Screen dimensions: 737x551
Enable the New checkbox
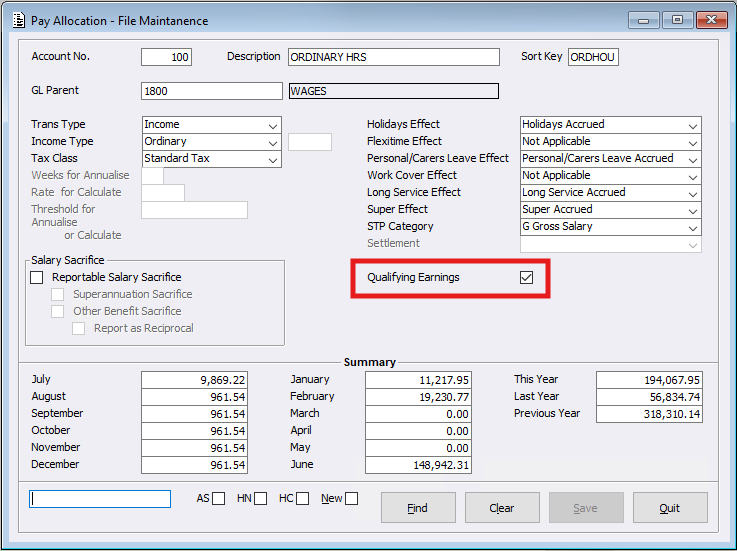point(352,499)
